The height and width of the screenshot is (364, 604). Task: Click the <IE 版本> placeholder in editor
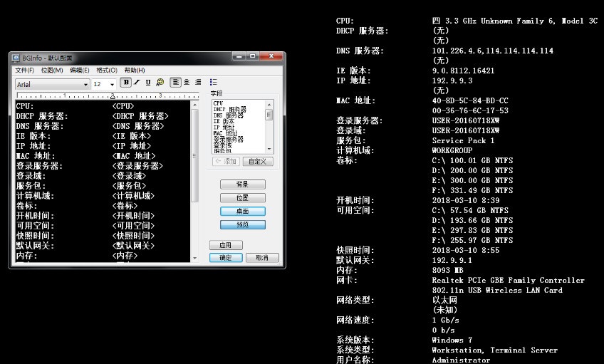point(131,136)
